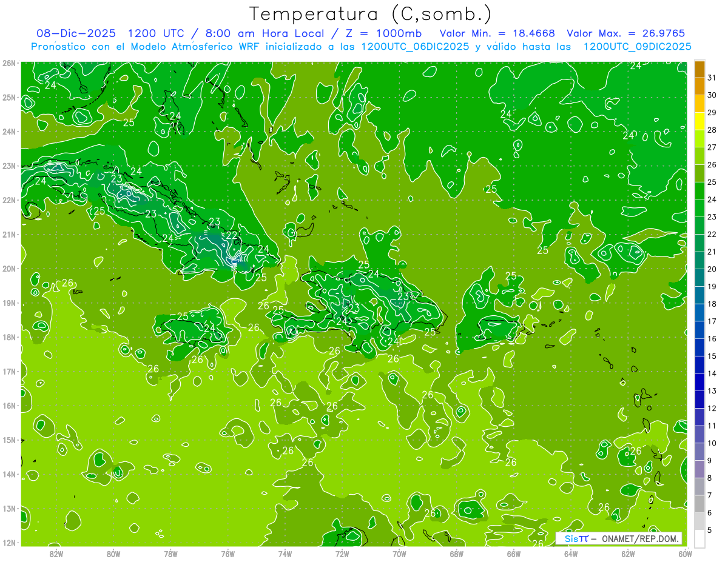This screenshot has width=728, height=562.
Task: Click the "80W" longitude axis label
Action: (x=113, y=554)
